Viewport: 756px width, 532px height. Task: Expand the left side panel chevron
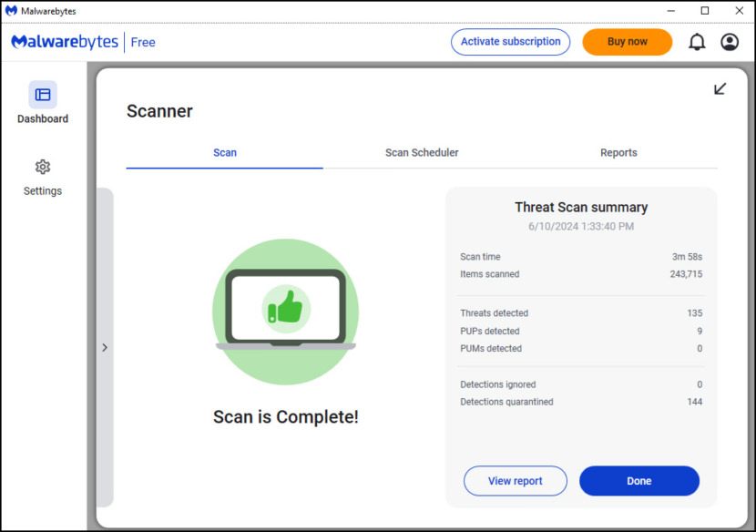(x=104, y=347)
